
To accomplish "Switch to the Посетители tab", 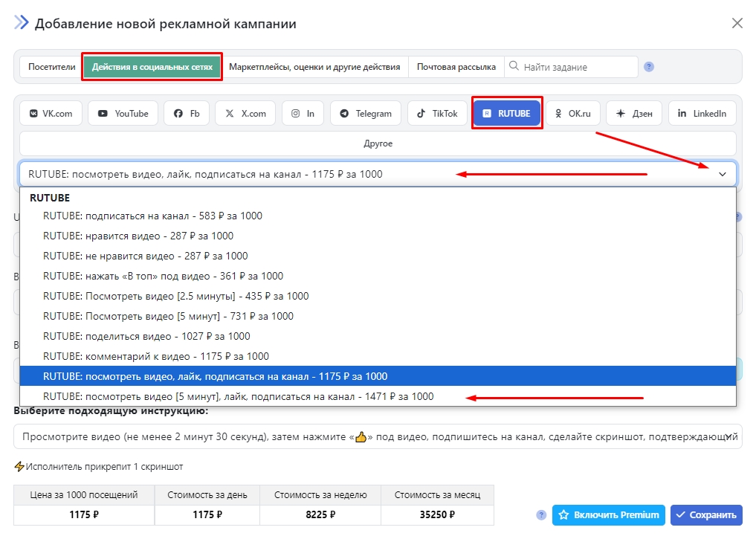I will pos(51,67).
